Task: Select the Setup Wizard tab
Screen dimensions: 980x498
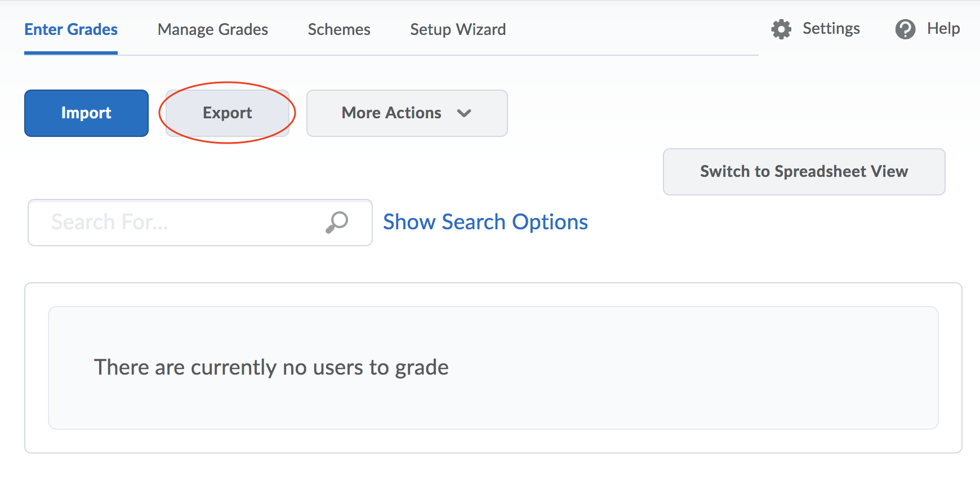Action: [x=458, y=29]
